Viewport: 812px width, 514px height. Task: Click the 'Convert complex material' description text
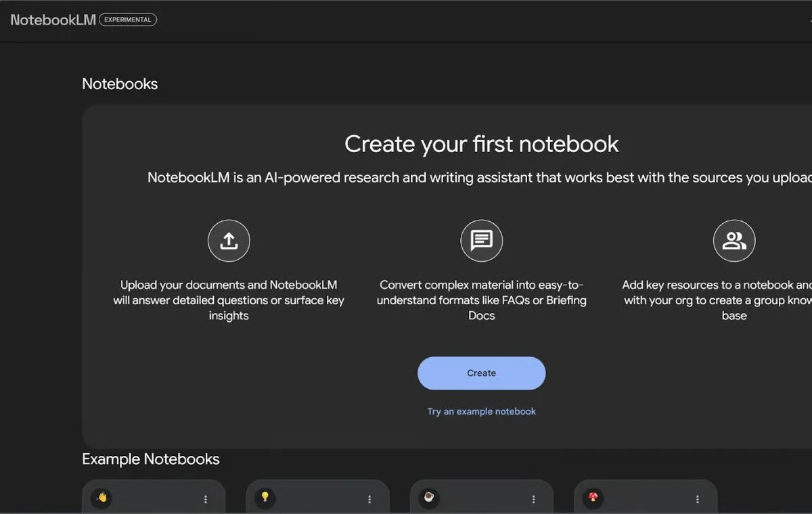pos(481,300)
